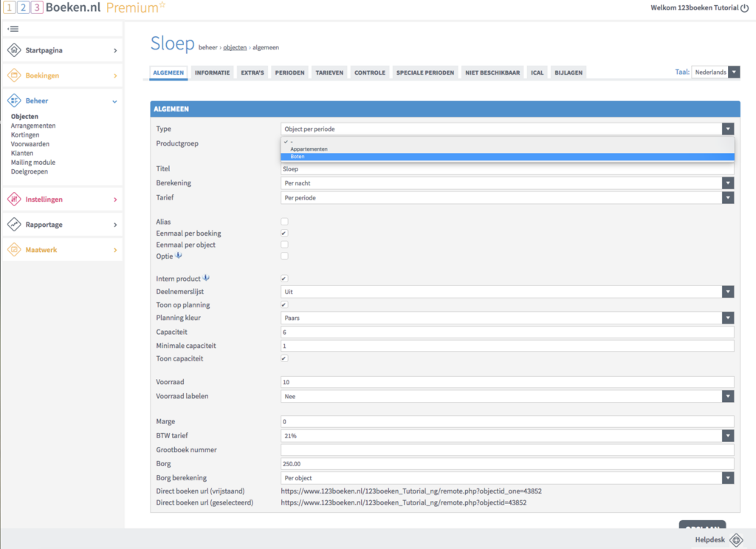The height and width of the screenshot is (549, 756).
Task: Switch to the Informatie tab
Action: [x=212, y=72]
